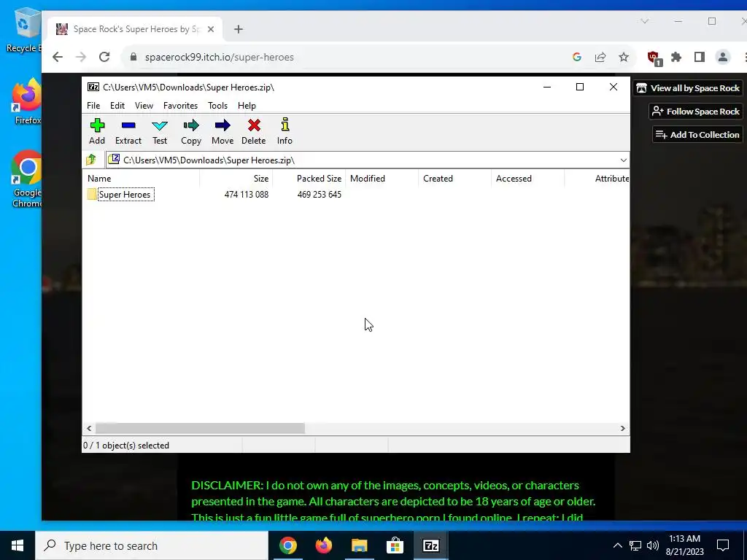747x560 pixels.
Task: Open the File menu in 7-Zip
Action: pyautogui.click(x=93, y=106)
